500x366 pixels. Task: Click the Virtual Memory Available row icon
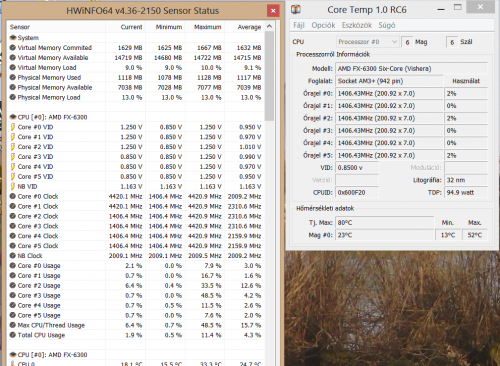pyautogui.click(x=13, y=57)
